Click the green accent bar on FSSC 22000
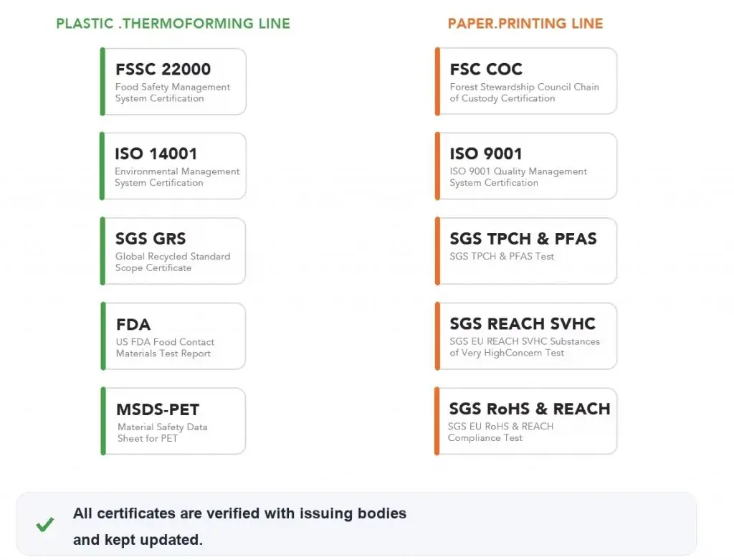Viewport: 734px width, 560px height. click(x=103, y=82)
